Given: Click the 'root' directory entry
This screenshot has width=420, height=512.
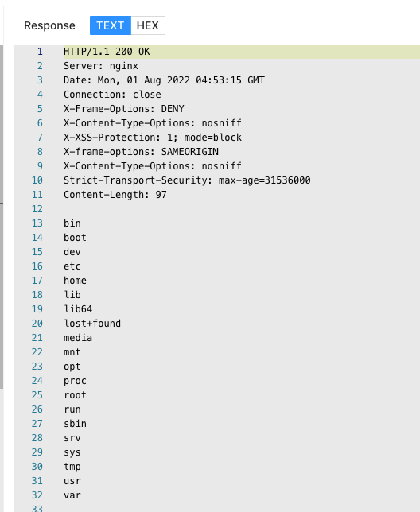Looking at the screenshot, I should click(x=75, y=395).
